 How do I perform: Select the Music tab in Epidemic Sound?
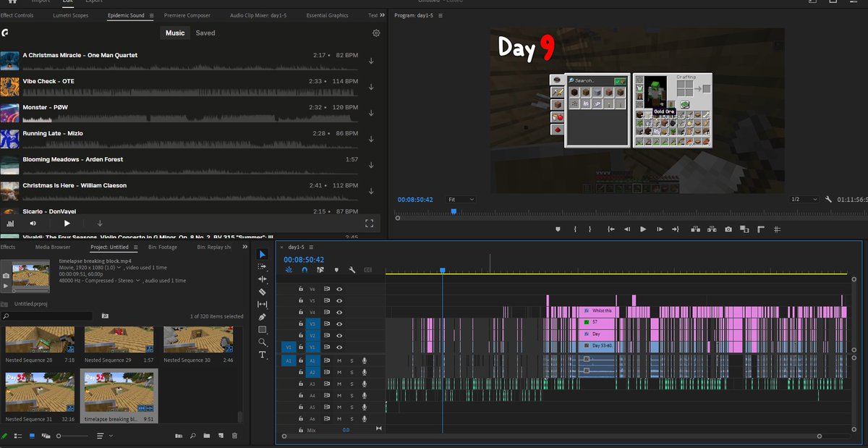click(x=175, y=33)
